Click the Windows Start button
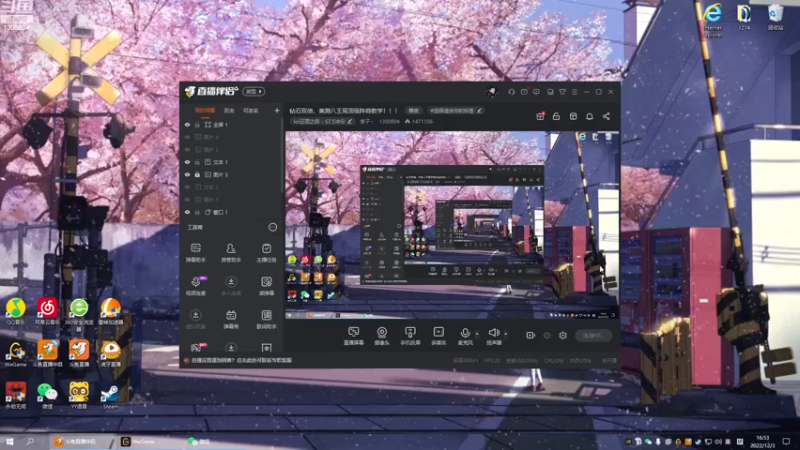This screenshot has width=800, height=450. [9, 441]
